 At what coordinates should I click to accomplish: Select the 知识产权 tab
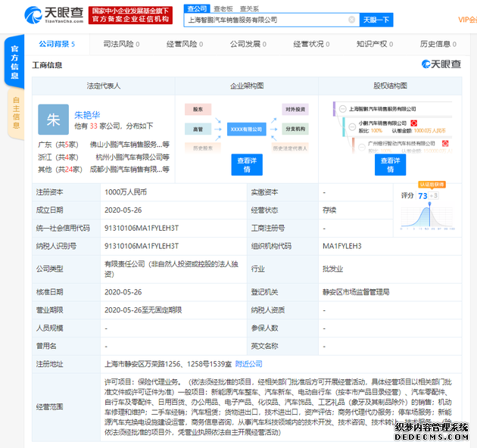pyautogui.click(x=375, y=44)
